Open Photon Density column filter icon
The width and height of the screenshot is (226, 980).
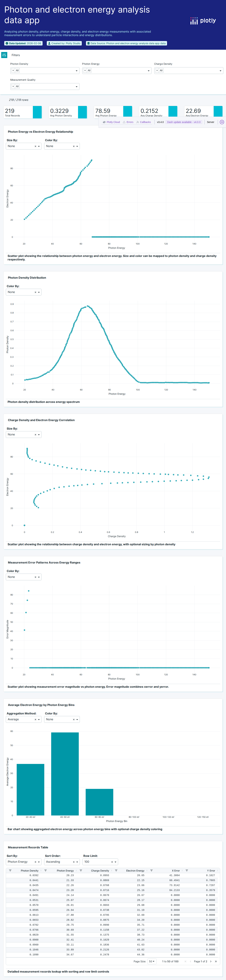pyautogui.click(x=10, y=870)
